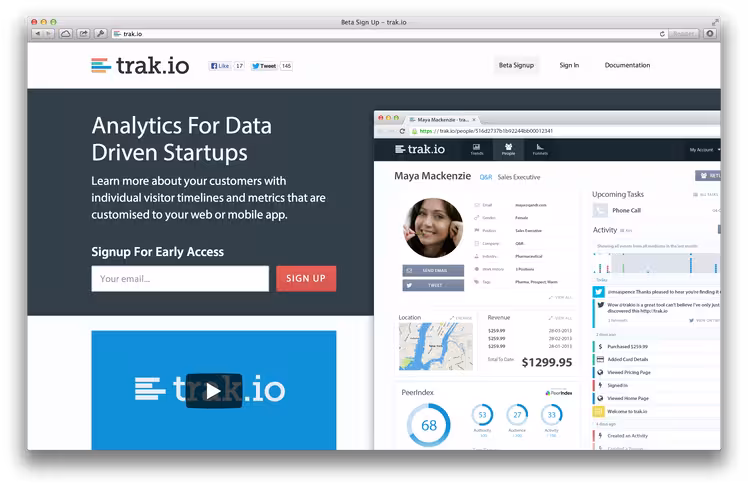Close the Maya Mackenzie browser tab
Image resolution: width=748 pixels, height=488 pixels.
click(474, 120)
